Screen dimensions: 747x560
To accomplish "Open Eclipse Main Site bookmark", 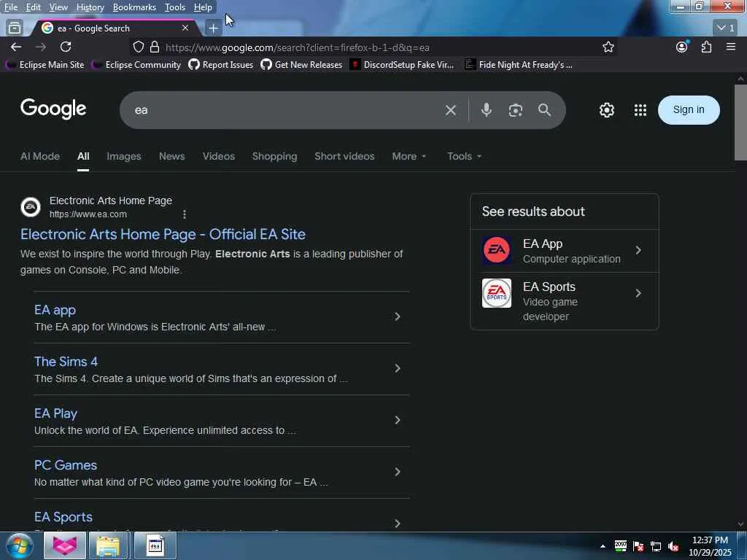I will tap(44, 65).
